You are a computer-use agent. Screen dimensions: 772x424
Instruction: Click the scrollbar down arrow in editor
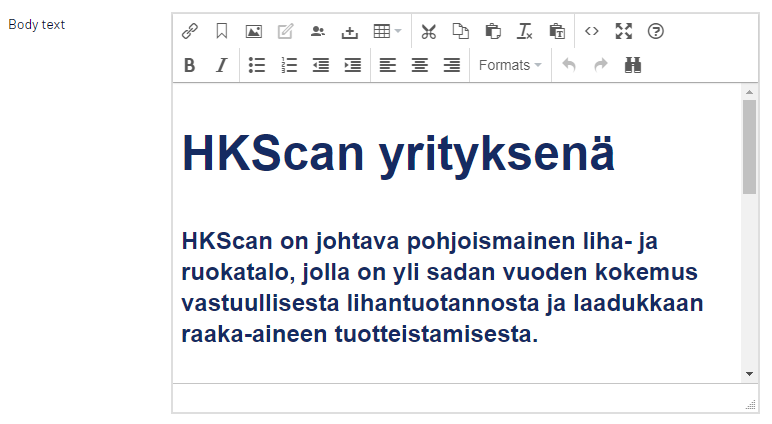point(749,373)
